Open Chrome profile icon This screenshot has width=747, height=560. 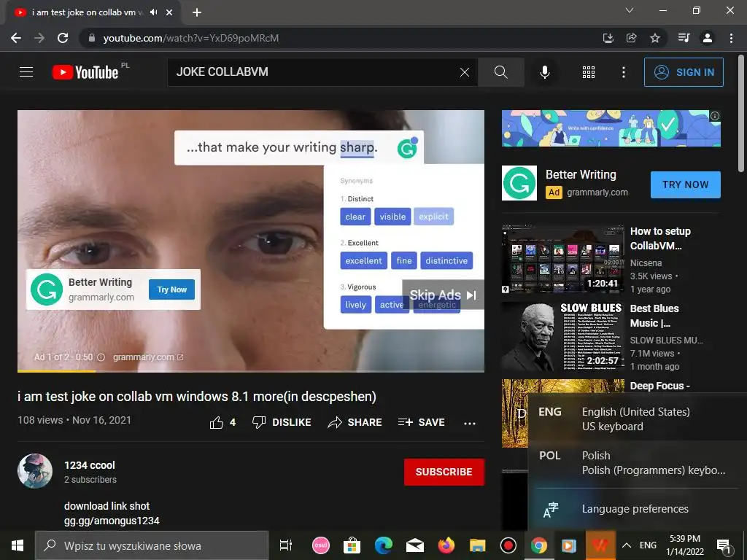coord(708,38)
